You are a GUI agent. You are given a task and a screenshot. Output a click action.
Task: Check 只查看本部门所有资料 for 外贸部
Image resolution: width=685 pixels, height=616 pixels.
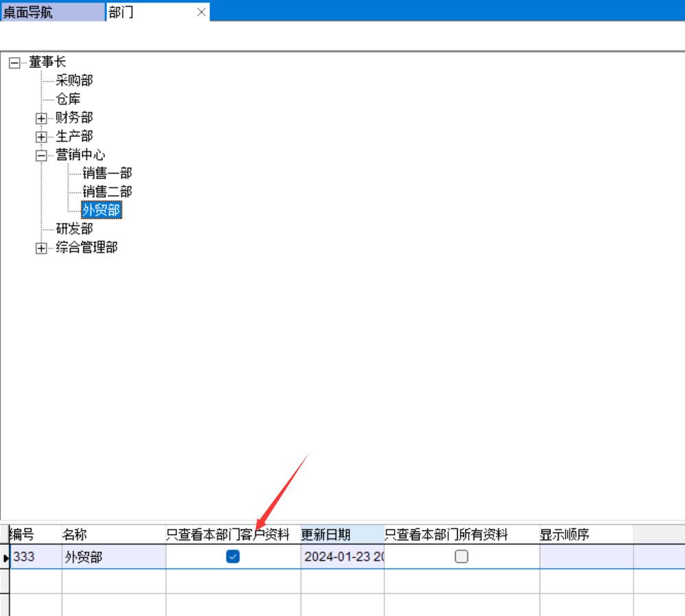click(x=461, y=557)
